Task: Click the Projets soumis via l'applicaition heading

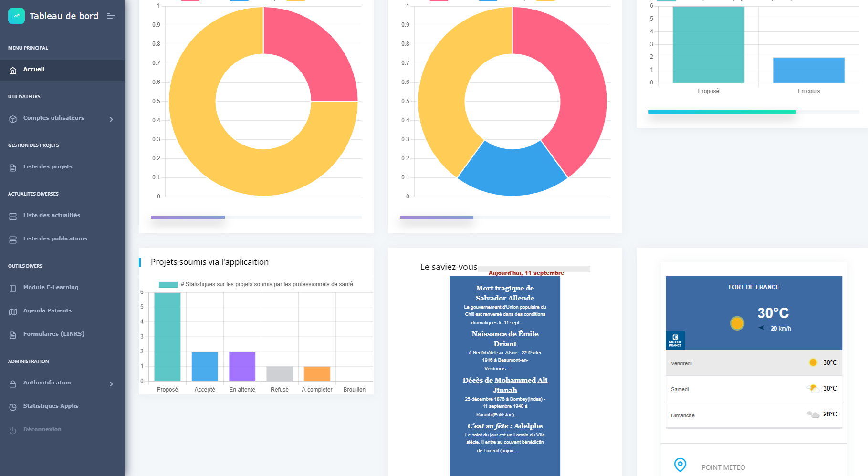Action: coord(209,262)
